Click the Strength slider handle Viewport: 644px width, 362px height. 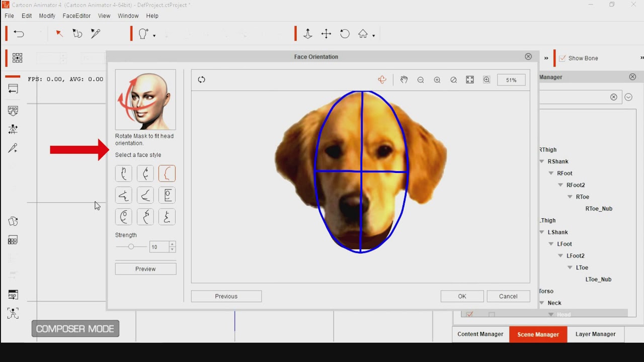pyautogui.click(x=131, y=247)
